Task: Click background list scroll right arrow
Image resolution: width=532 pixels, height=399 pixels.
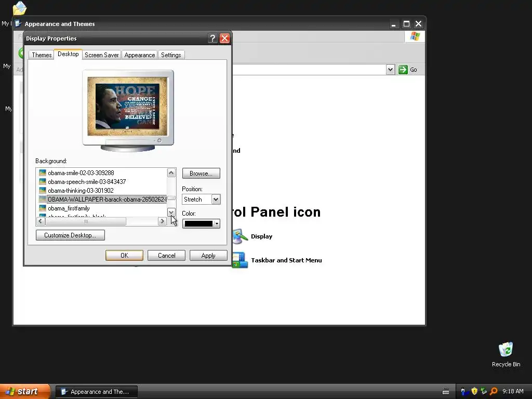Action: [162, 221]
